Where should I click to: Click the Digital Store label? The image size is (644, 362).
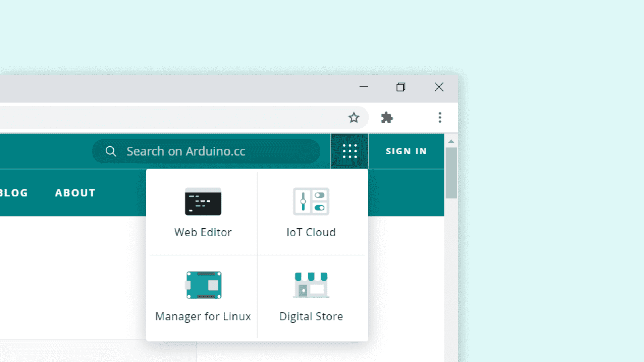click(x=311, y=316)
